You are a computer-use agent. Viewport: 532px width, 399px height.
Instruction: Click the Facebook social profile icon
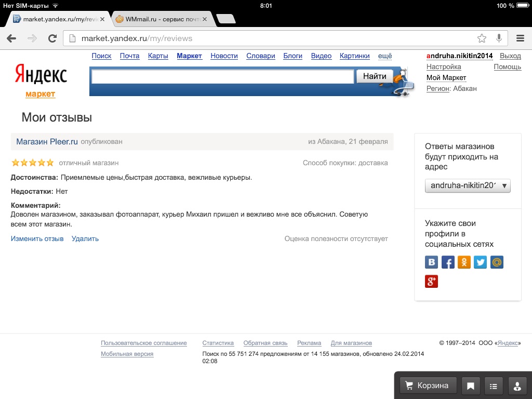coord(448,262)
